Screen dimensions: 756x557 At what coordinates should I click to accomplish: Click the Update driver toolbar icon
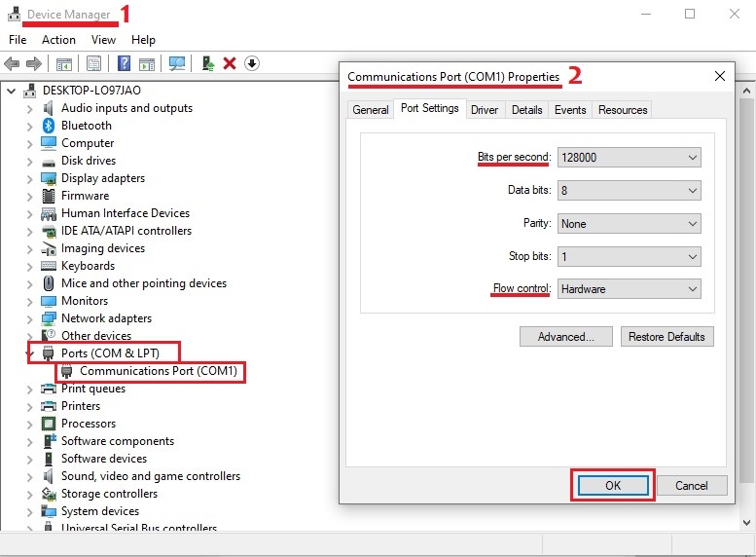pyautogui.click(x=208, y=63)
